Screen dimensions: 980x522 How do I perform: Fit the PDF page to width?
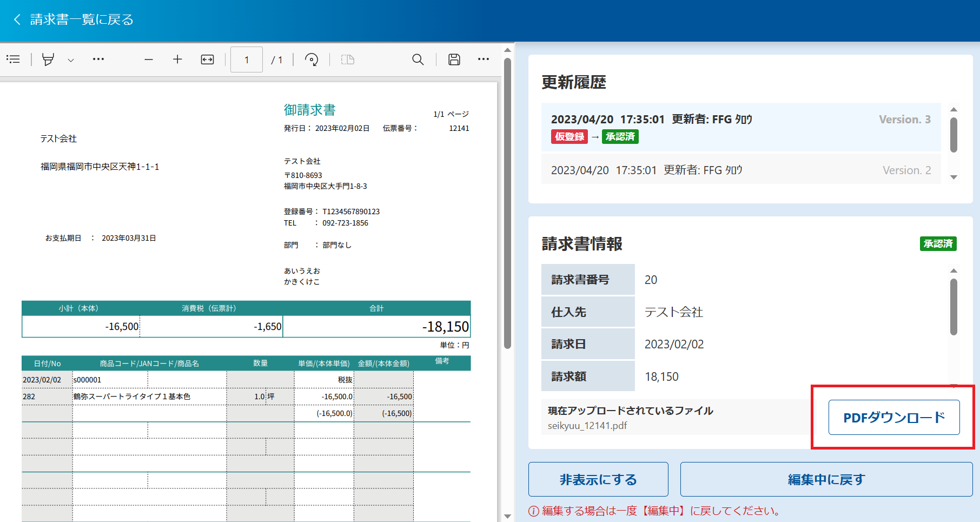click(207, 60)
